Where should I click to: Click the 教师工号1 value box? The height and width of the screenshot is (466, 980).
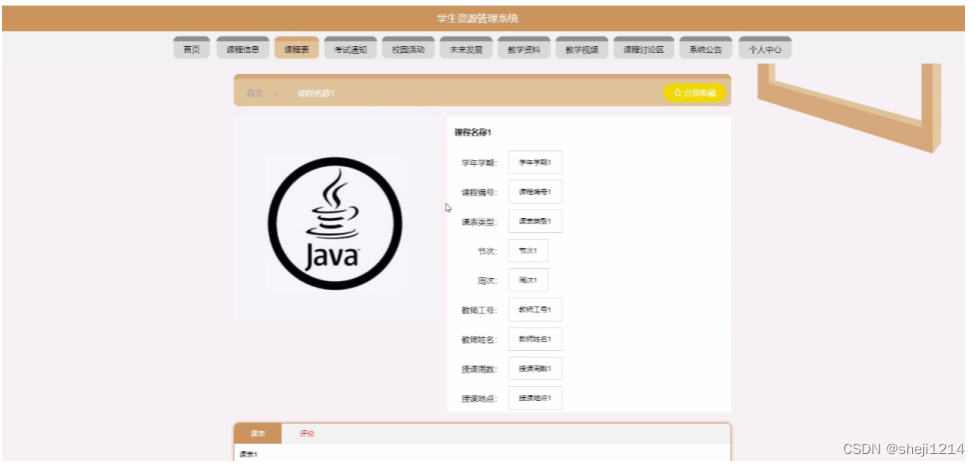point(535,309)
